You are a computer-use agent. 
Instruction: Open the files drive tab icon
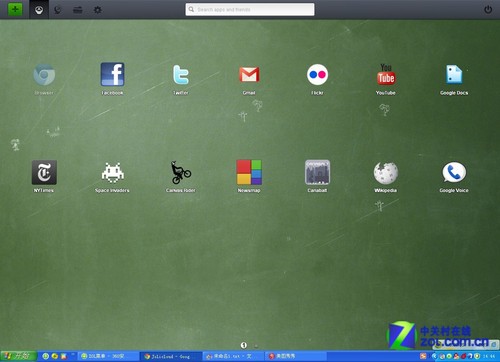point(78,10)
